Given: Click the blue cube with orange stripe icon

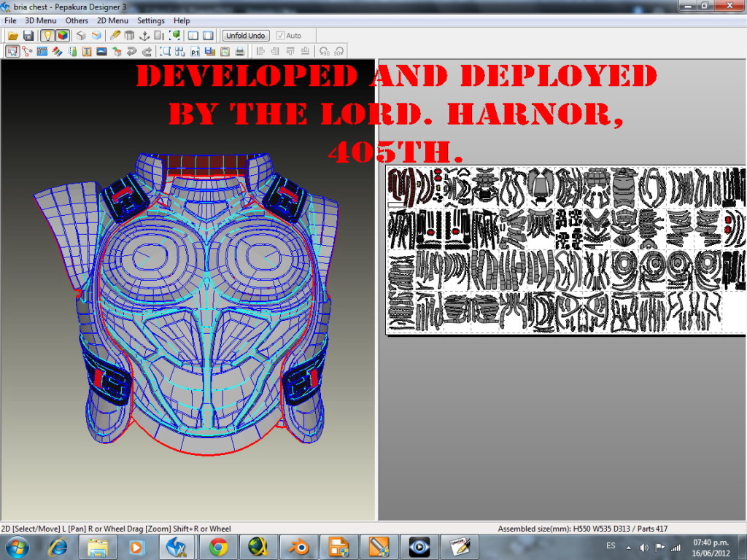Looking at the screenshot, I should point(96,36).
